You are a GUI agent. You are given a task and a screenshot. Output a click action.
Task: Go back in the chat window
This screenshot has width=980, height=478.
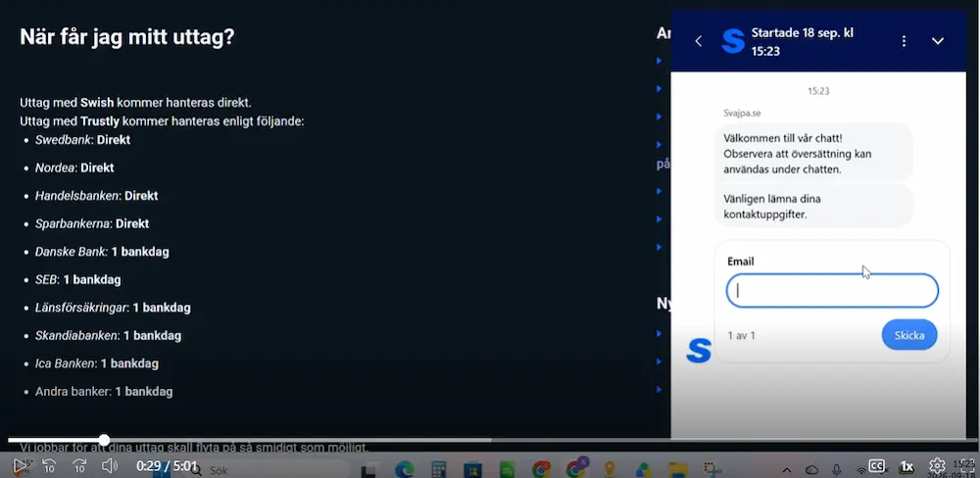pos(698,40)
